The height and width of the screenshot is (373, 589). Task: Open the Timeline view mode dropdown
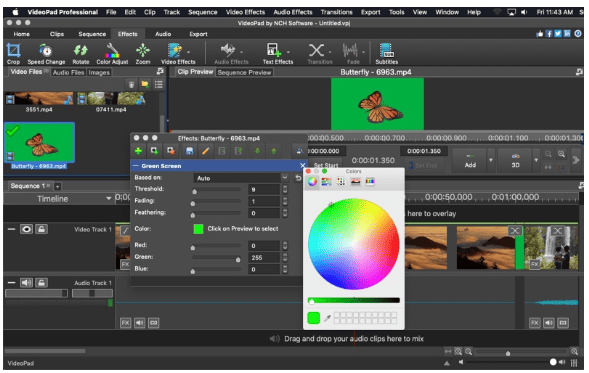coord(109,198)
